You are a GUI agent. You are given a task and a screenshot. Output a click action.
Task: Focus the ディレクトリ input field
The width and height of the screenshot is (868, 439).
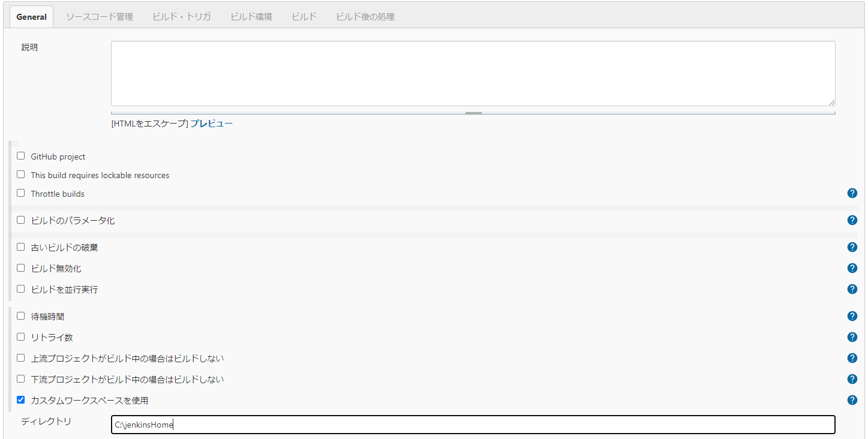tap(473, 425)
